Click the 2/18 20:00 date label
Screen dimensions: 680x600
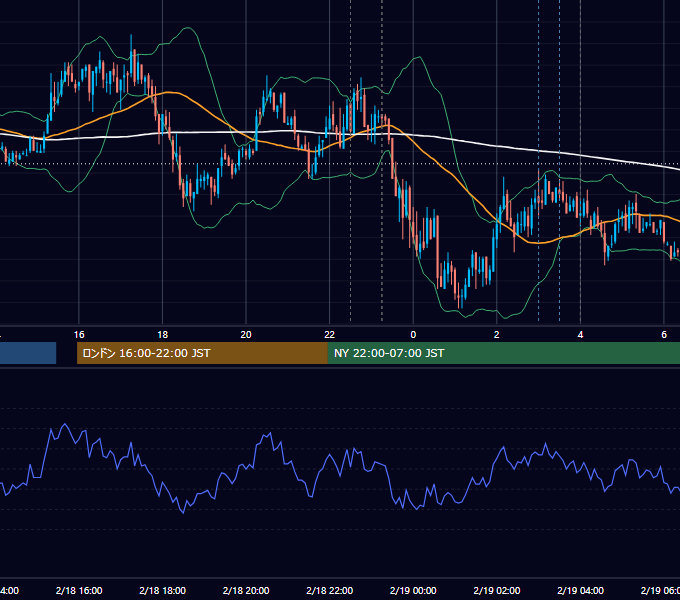[246, 590]
